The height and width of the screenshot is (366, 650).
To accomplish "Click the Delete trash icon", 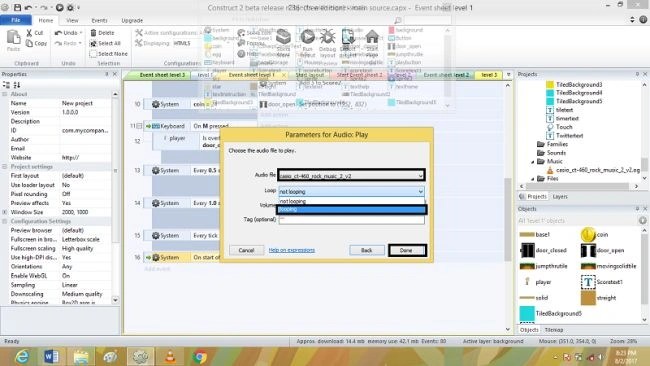I will 93,33.
